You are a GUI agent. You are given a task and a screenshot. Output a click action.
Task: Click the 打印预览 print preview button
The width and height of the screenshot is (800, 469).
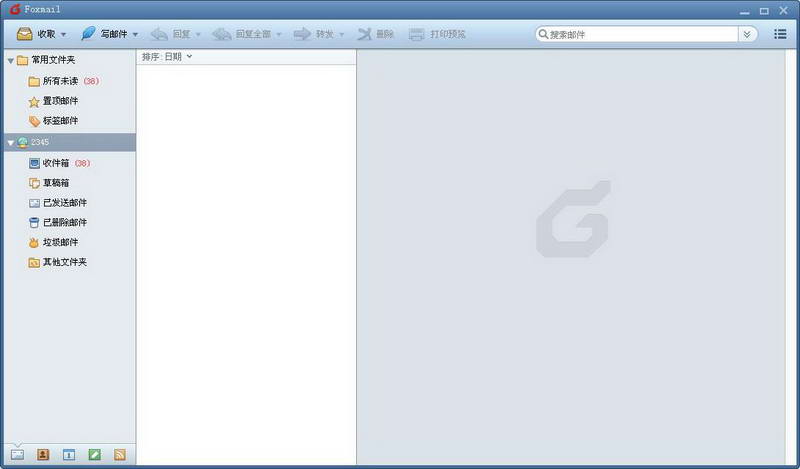(437, 34)
